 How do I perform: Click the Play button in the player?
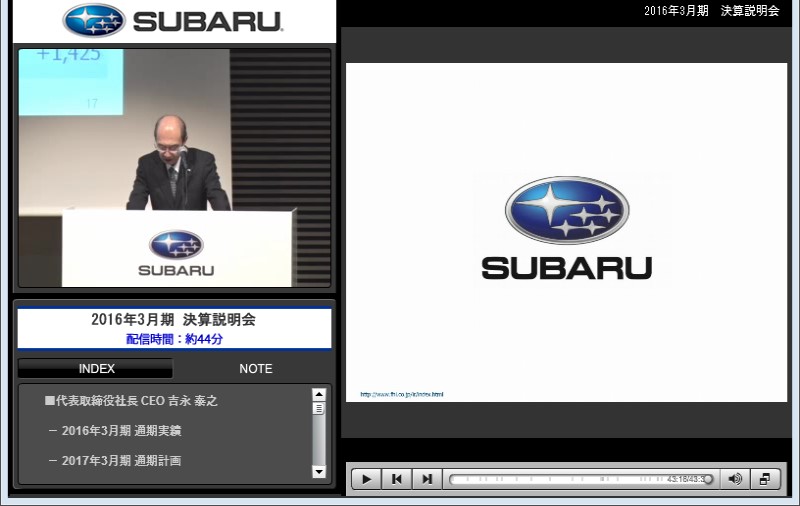(366, 479)
